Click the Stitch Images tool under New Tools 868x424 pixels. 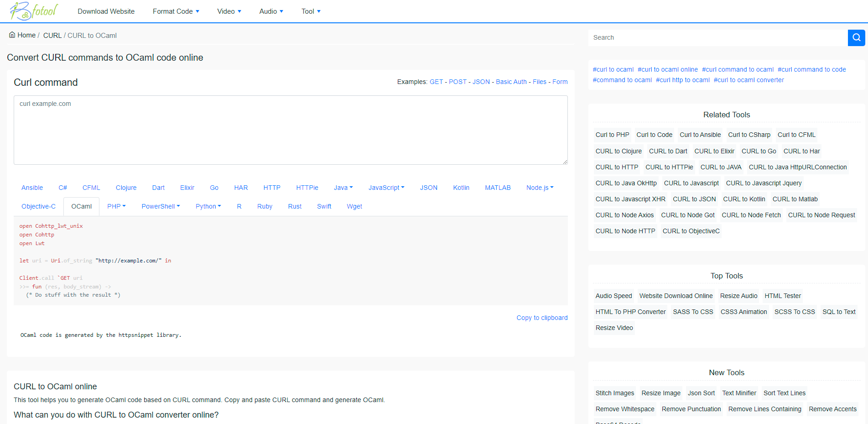coord(614,393)
